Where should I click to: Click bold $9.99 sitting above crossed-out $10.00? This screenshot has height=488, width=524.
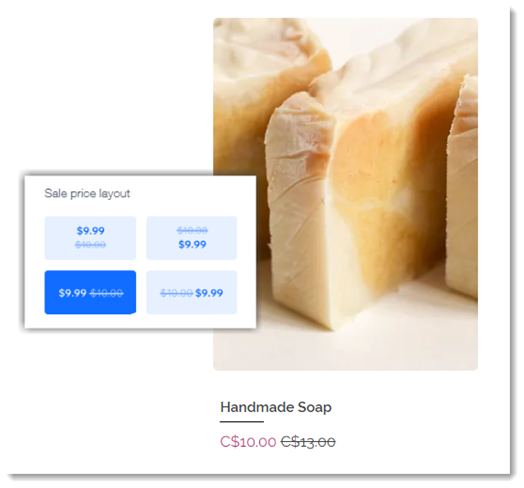point(91,231)
